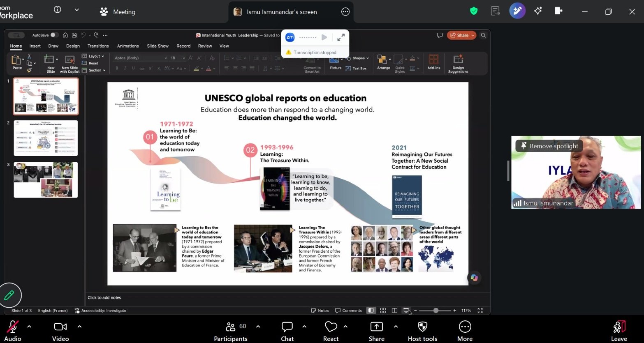Open the comments pane icon near Share

coord(440,35)
